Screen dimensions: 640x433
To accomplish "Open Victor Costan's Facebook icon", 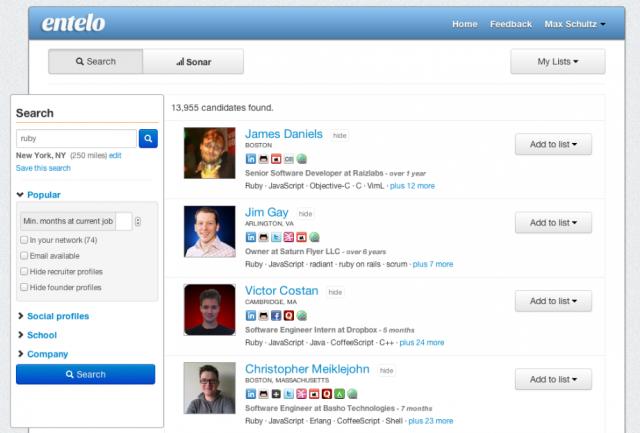I will [x=276, y=315].
